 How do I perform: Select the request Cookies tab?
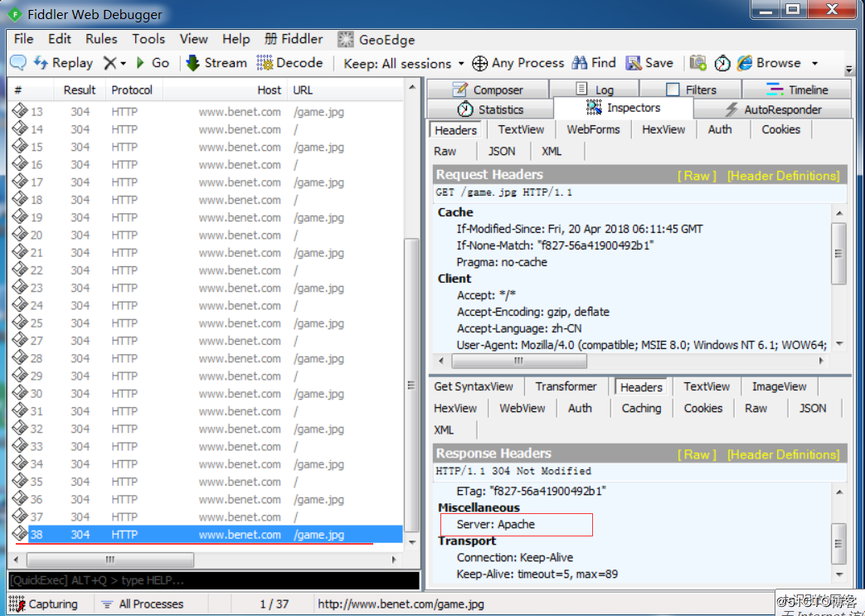coord(780,129)
